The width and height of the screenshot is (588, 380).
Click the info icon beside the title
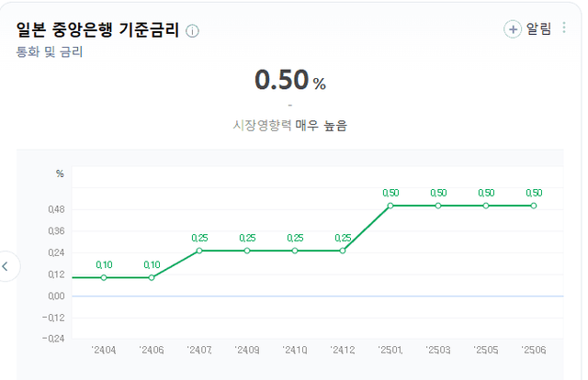[192, 30]
